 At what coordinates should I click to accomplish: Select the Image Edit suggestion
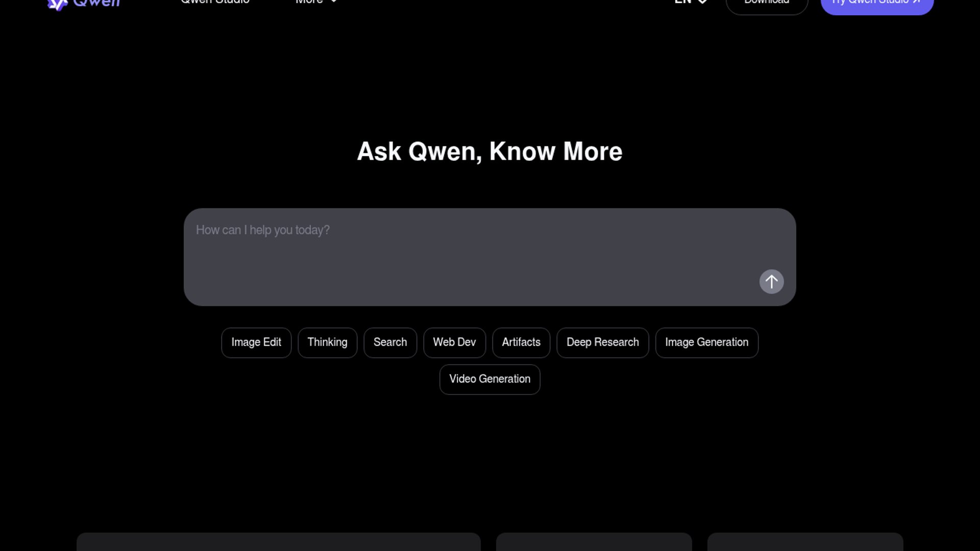(256, 342)
